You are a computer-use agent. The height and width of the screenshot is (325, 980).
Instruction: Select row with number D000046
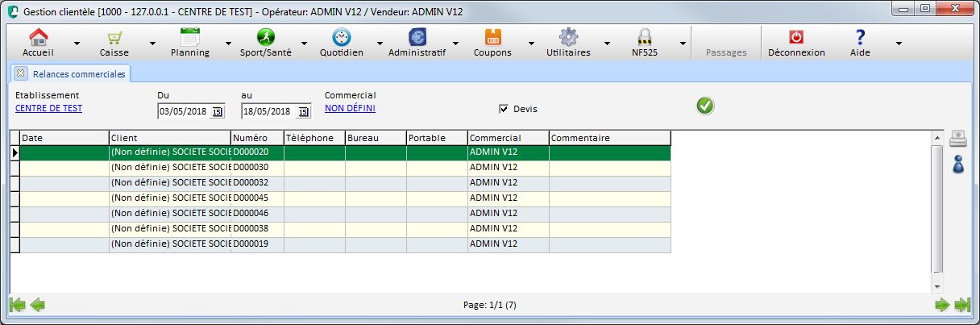point(345,214)
